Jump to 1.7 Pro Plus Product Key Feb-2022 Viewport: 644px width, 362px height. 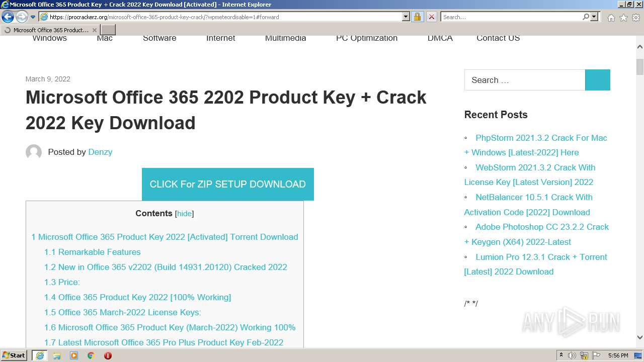tap(164, 342)
